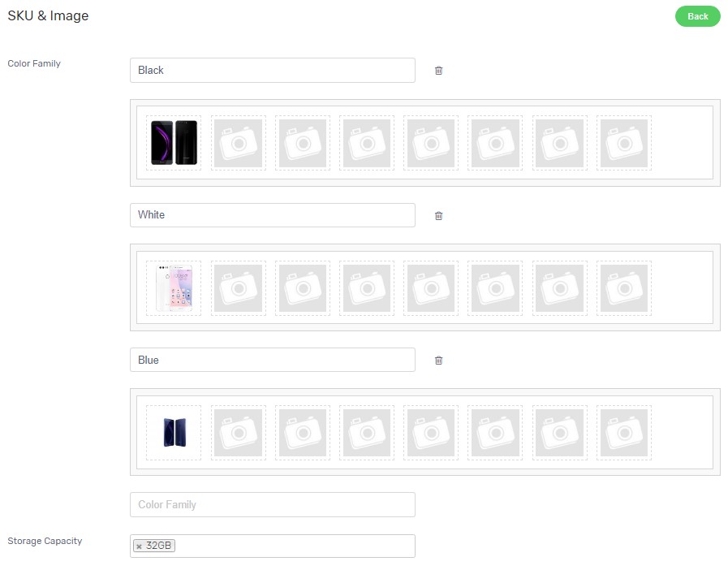Add fourth image in White color row

pos(367,288)
